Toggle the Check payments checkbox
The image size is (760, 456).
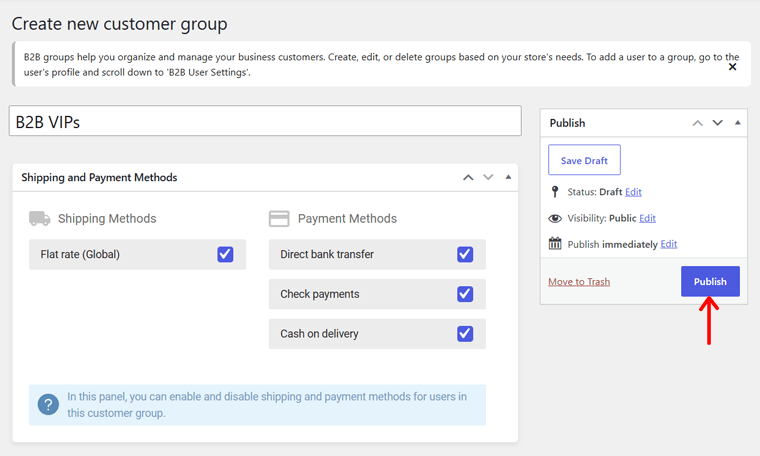pos(465,294)
